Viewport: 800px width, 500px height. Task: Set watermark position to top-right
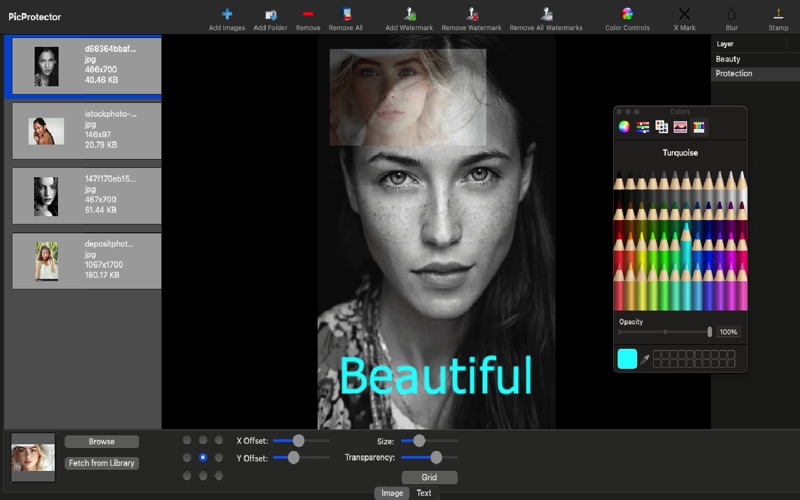219,440
